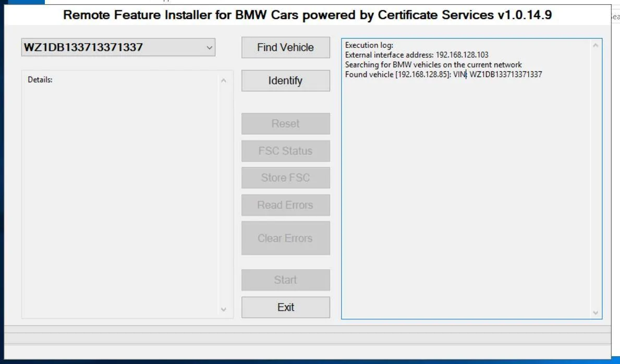Click the Clear Errors button
The width and height of the screenshot is (620, 364).
click(x=285, y=238)
